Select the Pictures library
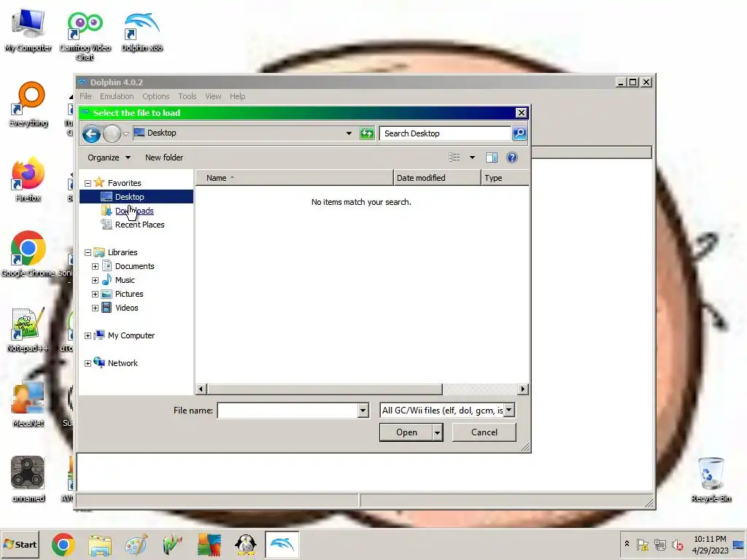The height and width of the screenshot is (560, 747). click(129, 294)
